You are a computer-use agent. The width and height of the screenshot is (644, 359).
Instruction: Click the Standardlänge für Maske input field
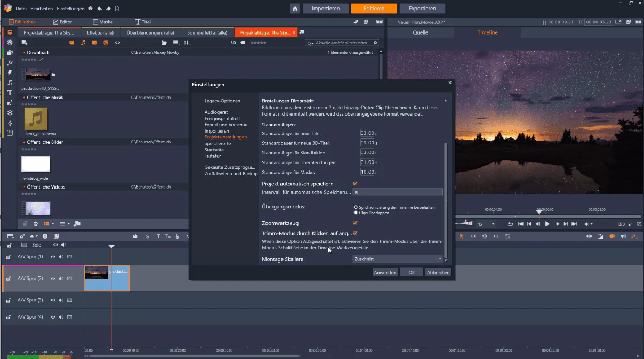(367, 172)
